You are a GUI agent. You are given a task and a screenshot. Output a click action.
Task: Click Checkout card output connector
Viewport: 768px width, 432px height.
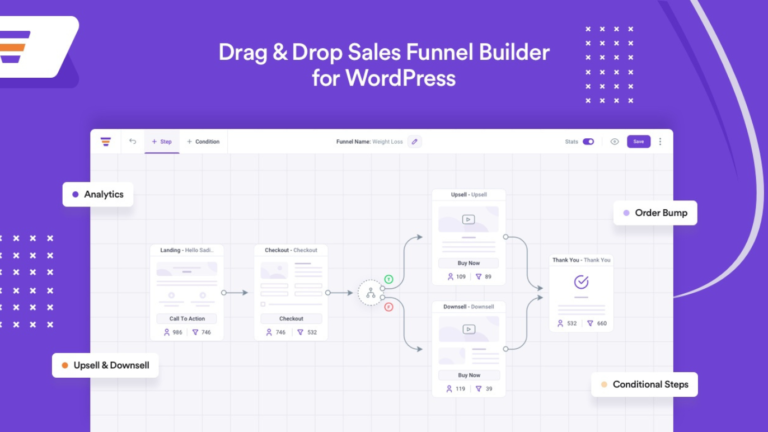point(328,292)
